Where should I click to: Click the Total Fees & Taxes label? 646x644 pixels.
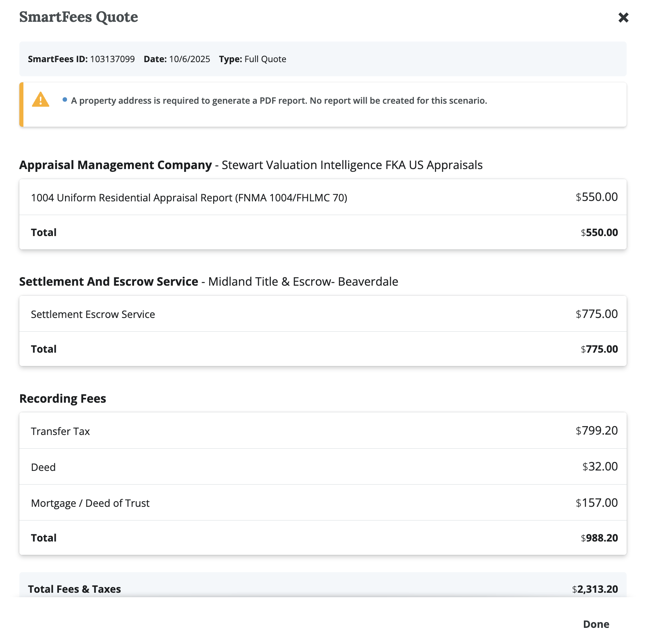pyautogui.click(x=74, y=589)
